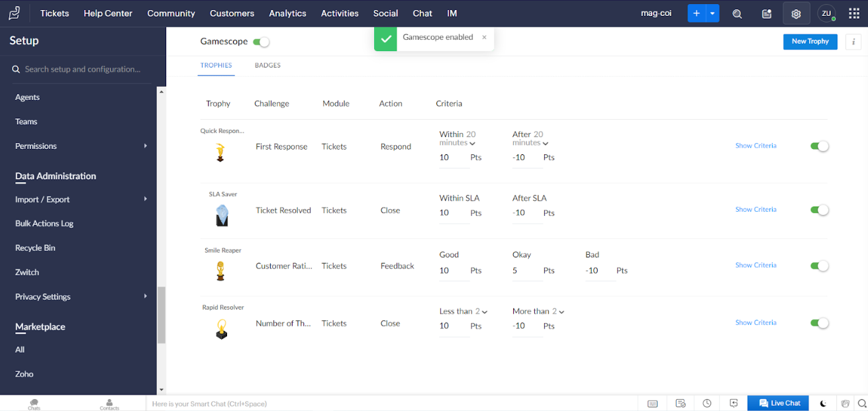
Task: Disable the Gamescope toggle
Action: (x=262, y=42)
